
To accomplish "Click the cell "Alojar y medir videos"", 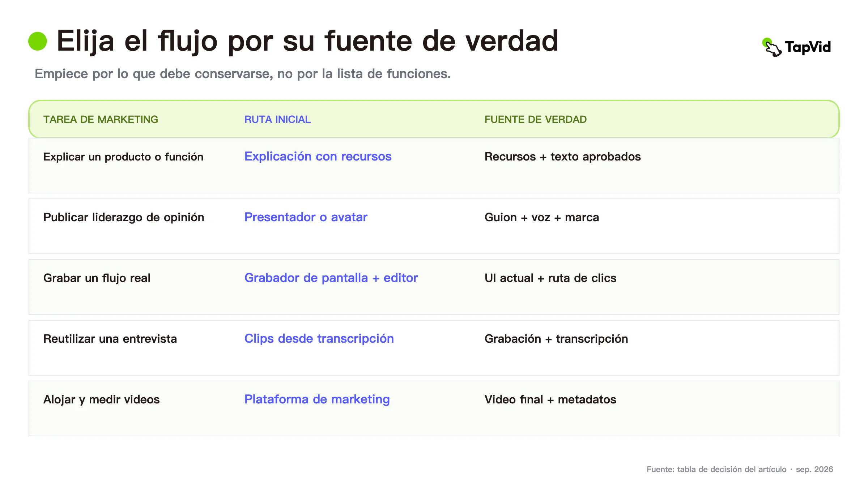I will point(101,399).
